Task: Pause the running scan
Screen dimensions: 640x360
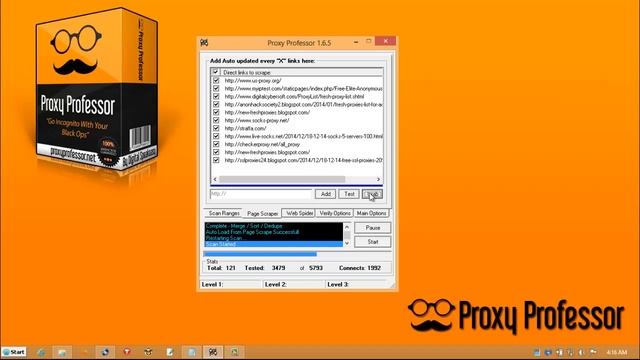Action: point(373,228)
